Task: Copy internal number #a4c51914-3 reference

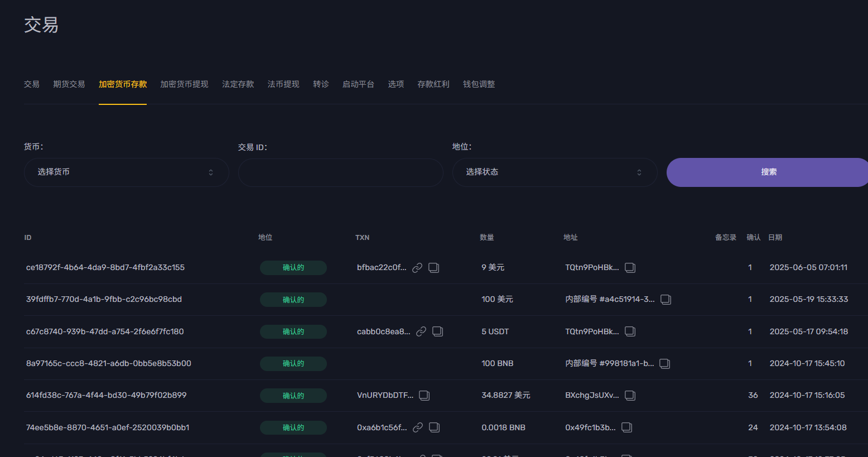Action: pos(666,299)
